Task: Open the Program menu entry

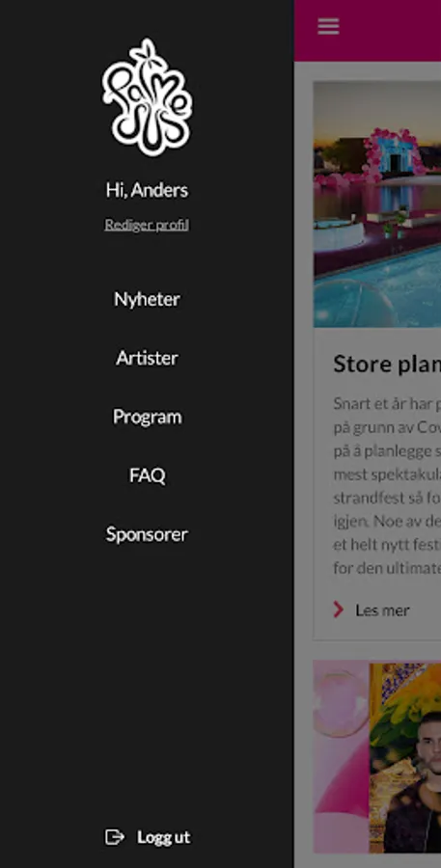Action: click(x=147, y=417)
